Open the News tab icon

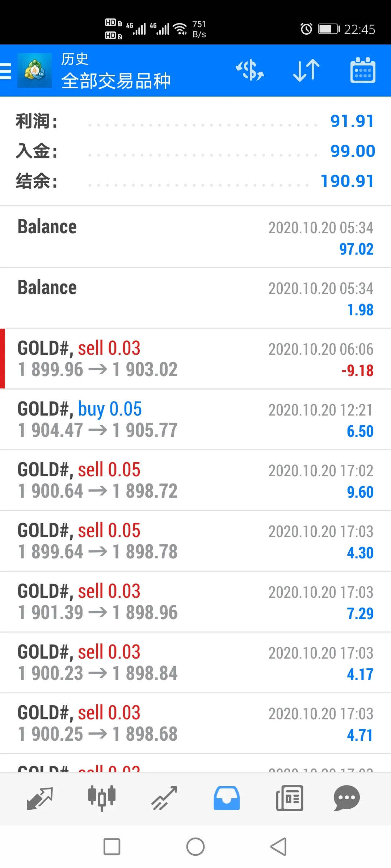click(289, 798)
